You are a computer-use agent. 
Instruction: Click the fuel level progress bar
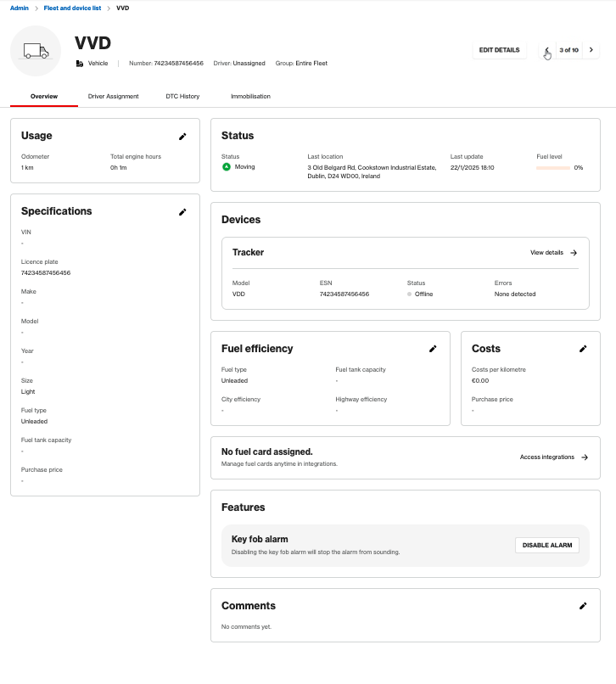(553, 168)
